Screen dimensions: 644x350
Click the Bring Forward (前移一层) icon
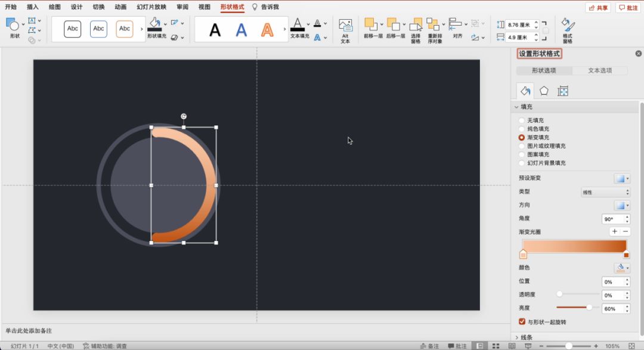(x=371, y=24)
